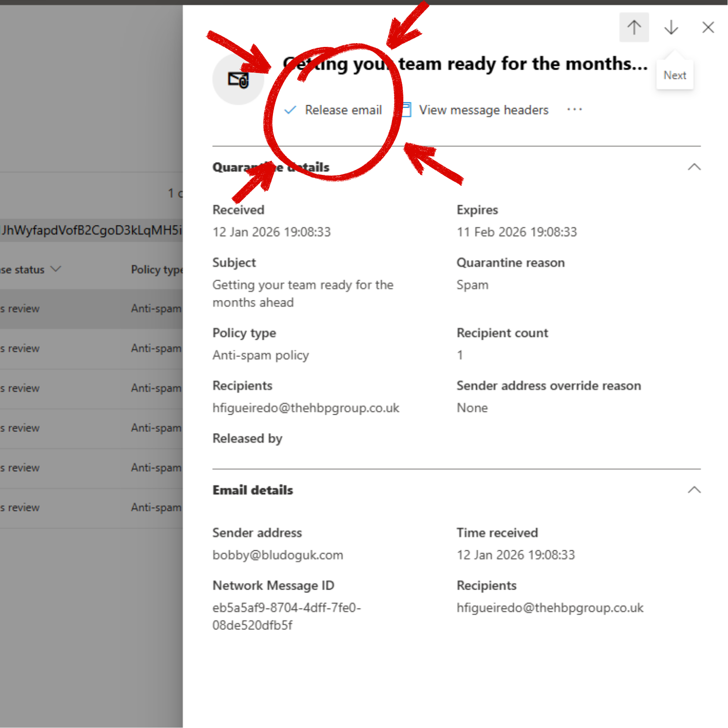Click the quarantined email envelope icon
Image resolution: width=728 pixels, height=728 pixels.
point(238,79)
